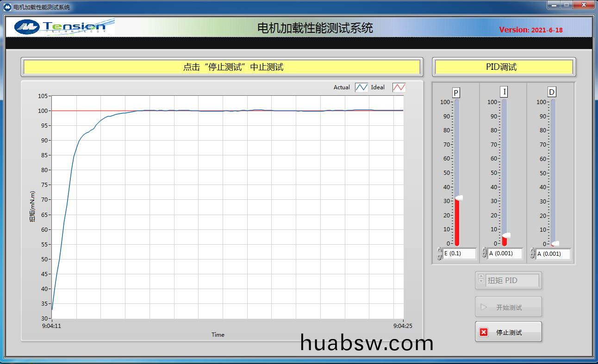The height and width of the screenshot is (364, 598).
Task: Click the app icon in the title bar
Action: (7, 7)
